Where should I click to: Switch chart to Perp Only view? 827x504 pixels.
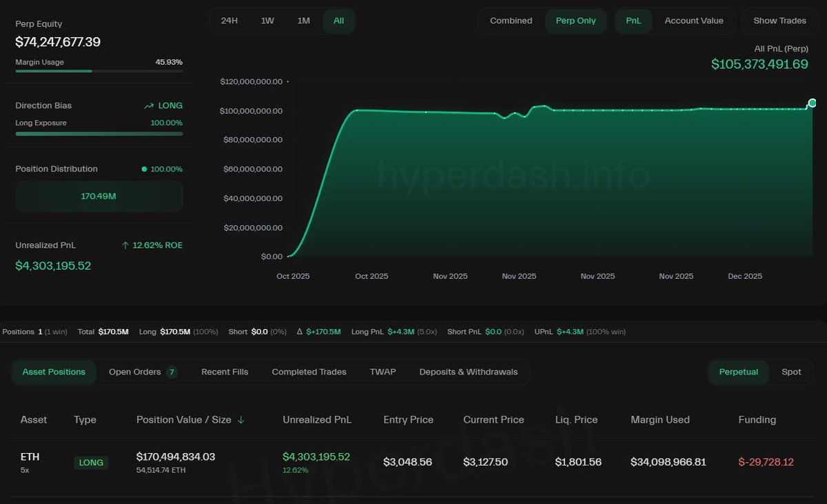[x=575, y=21]
